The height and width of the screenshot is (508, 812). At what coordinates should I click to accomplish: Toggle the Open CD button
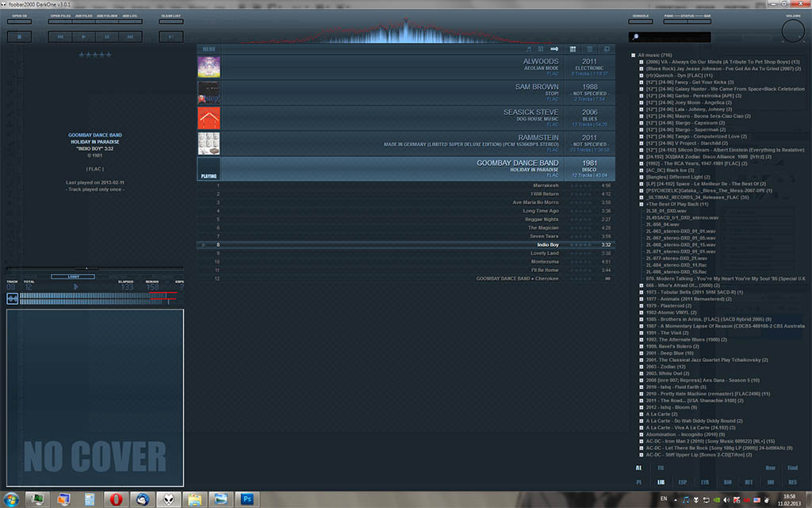click(19, 21)
